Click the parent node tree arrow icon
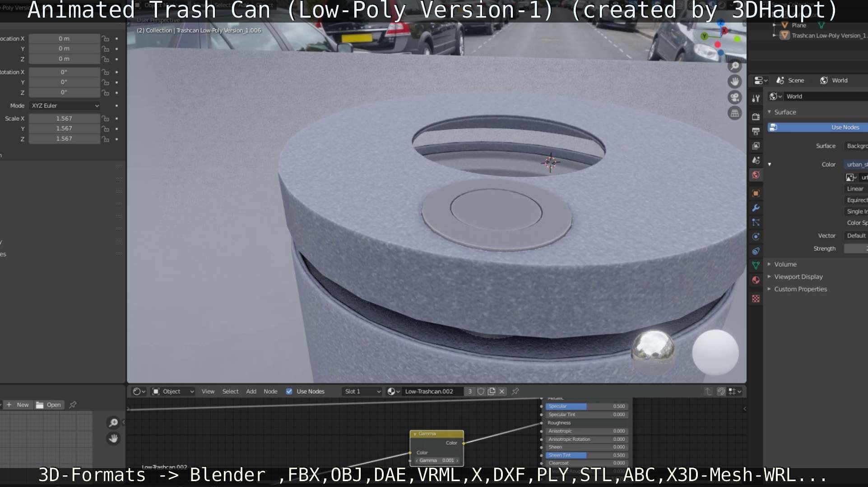 (708, 391)
